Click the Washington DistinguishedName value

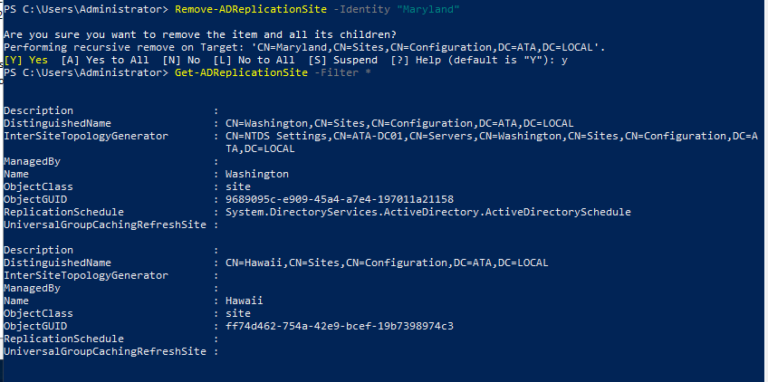coord(399,123)
